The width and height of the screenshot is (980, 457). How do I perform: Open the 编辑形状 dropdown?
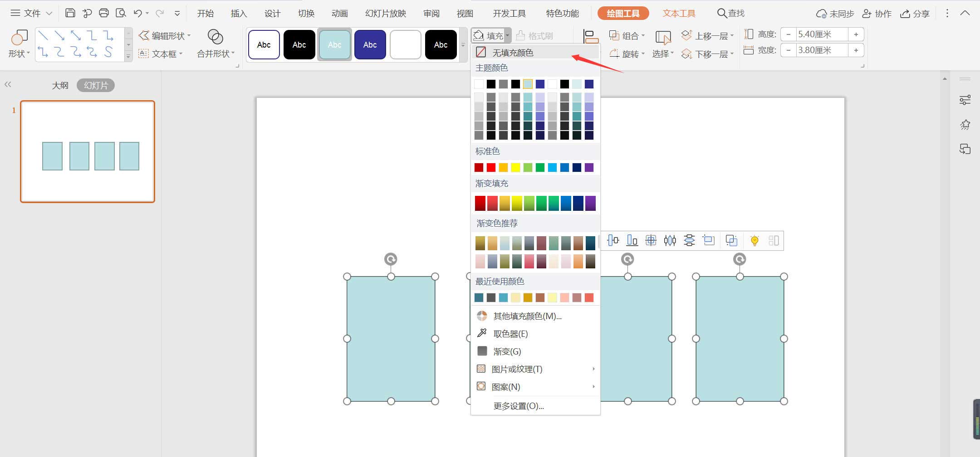click(x=165, y=35)
